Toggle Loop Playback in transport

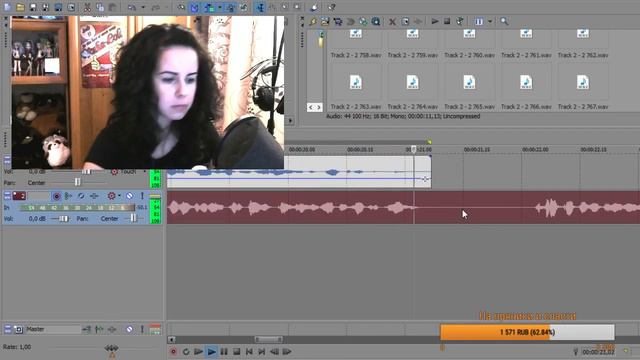coord(186,351)
